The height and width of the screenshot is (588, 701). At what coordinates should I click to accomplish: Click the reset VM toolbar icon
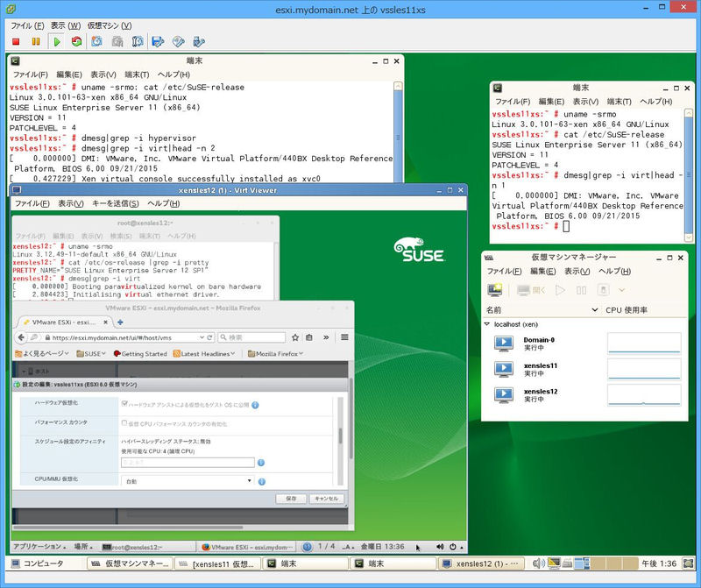point(76,41)
